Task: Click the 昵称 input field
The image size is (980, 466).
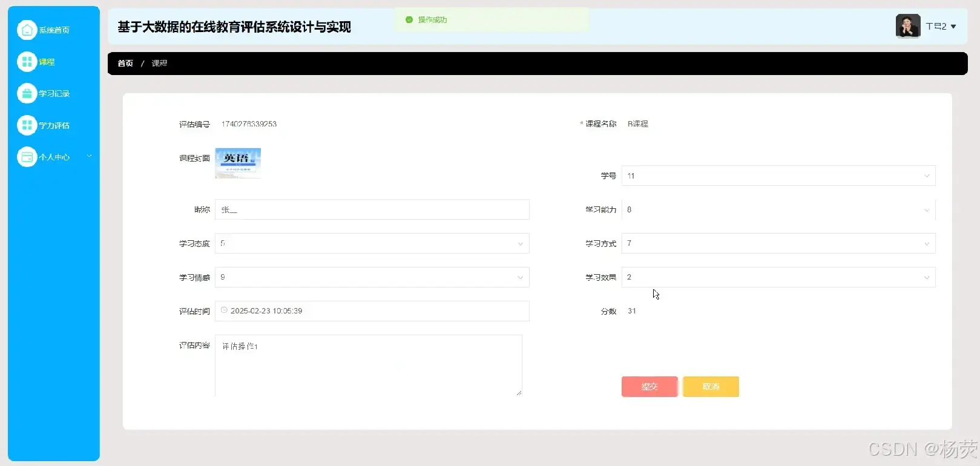Action: (x=372, y=209)
